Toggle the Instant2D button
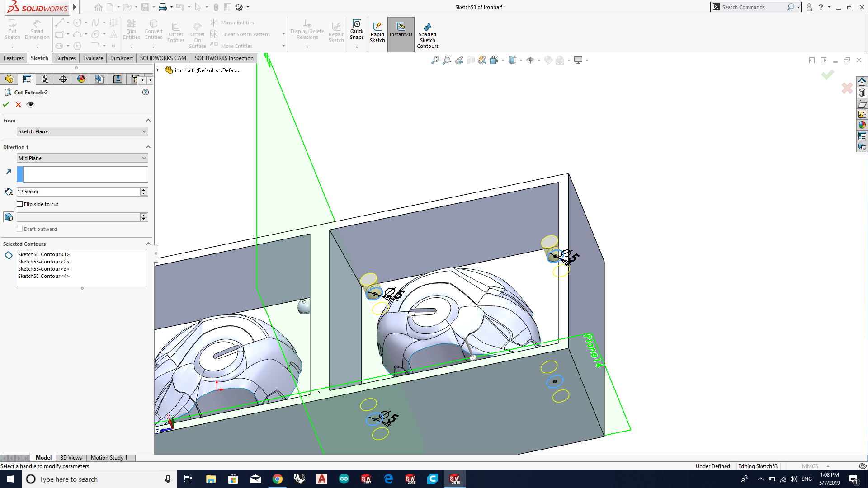 click(x=401, y=33)
